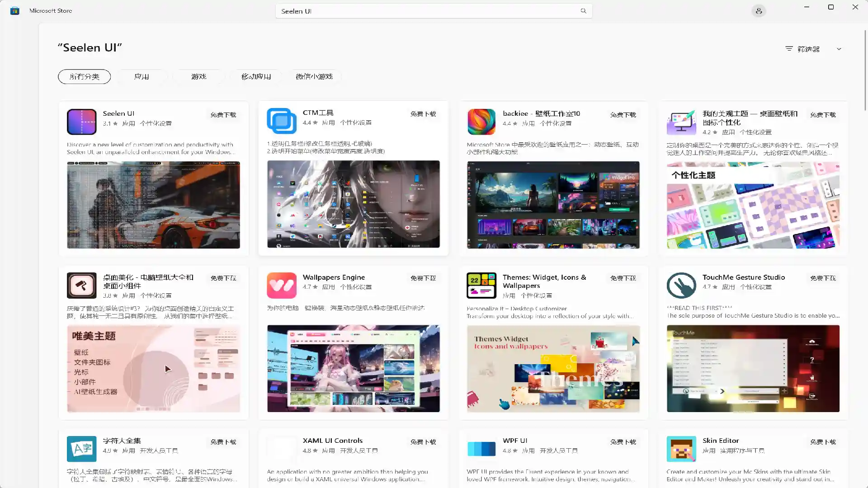Open the account profile icon
This screenshot has width=868, height=488.
point(759,10)
